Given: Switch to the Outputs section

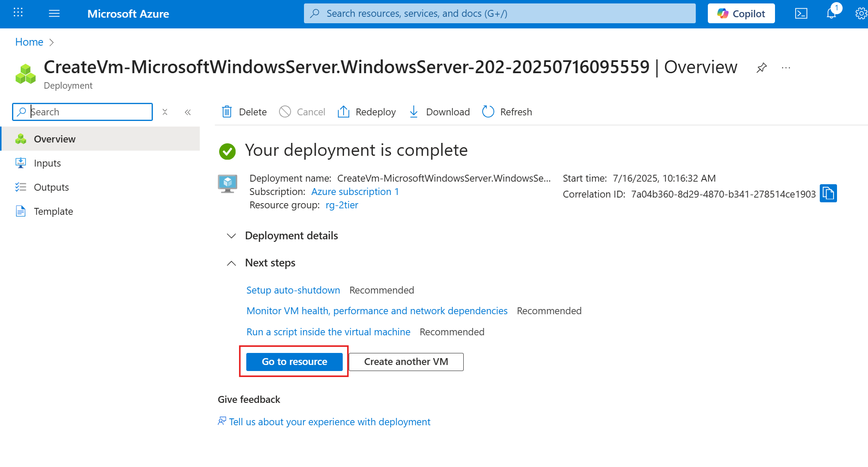Looking at the screenshot, I should 51,187.
